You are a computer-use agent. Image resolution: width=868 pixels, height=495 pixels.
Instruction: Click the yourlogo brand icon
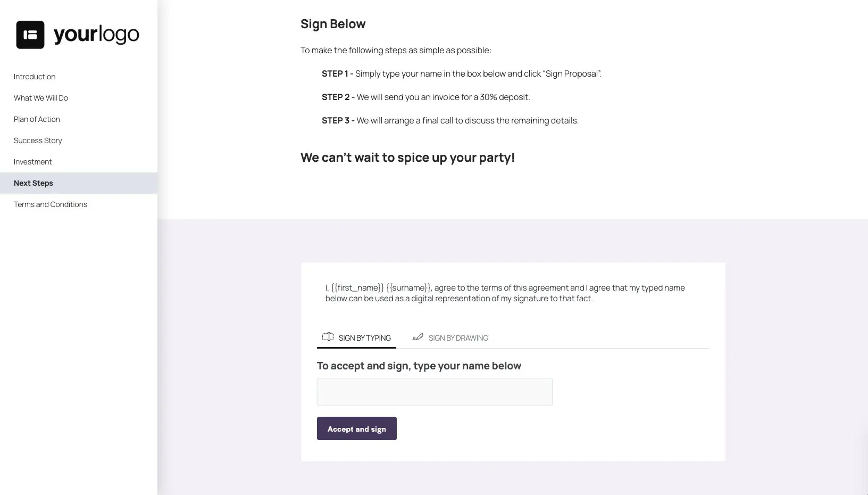point(30,34)
